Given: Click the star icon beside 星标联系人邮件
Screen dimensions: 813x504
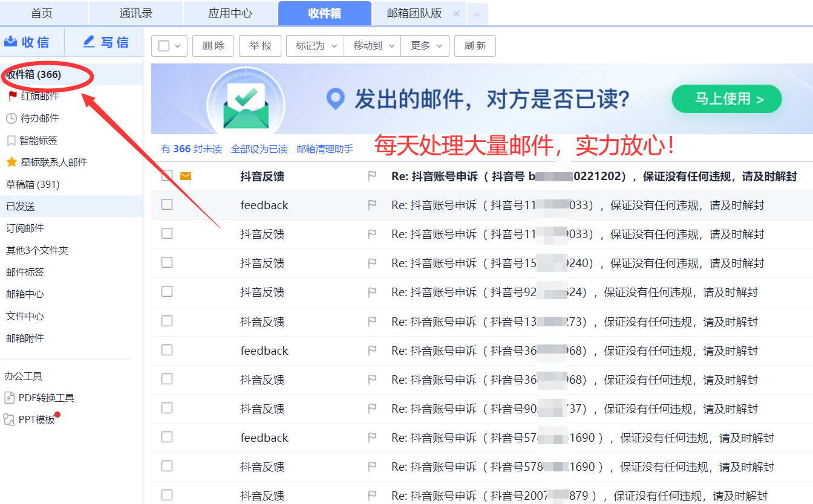Looking at the screenshot, I should (x=11, y=162).
